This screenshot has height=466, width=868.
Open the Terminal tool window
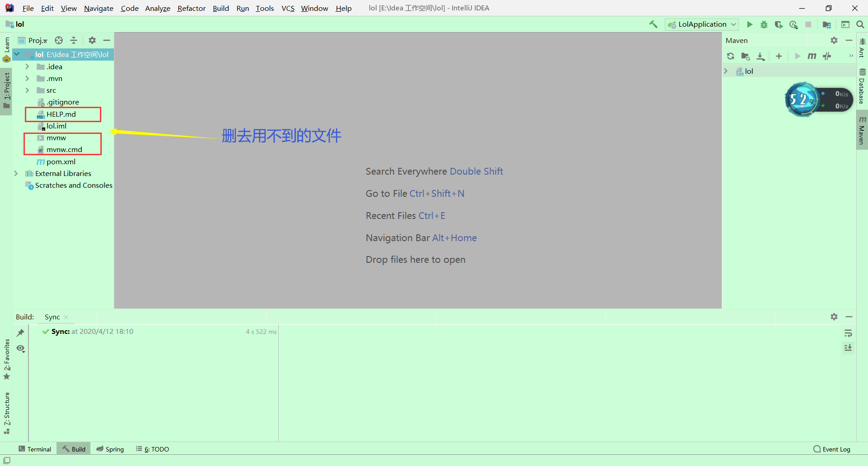point(35,449)
